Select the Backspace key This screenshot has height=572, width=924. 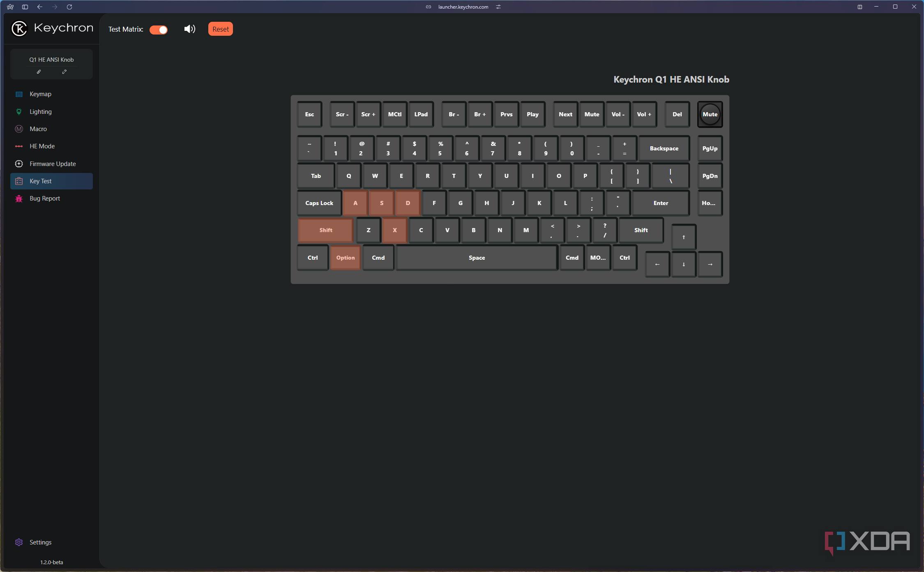pos(664,148)
